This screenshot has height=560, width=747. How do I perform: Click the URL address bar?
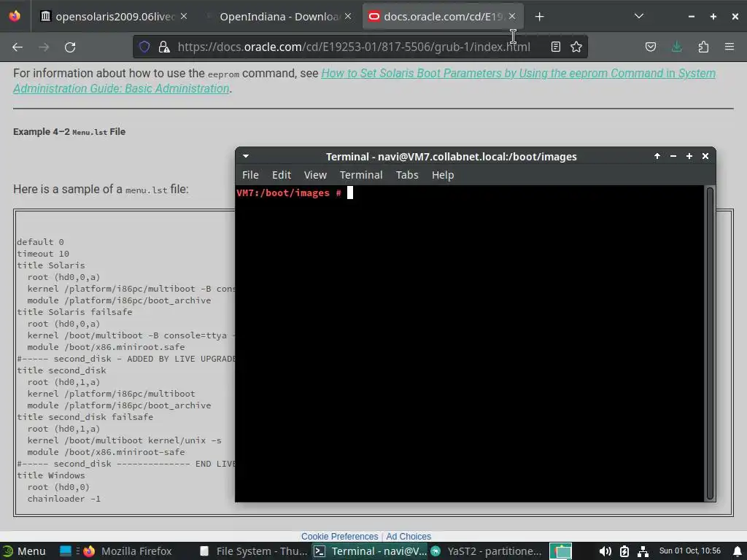(x=354, y=47)
